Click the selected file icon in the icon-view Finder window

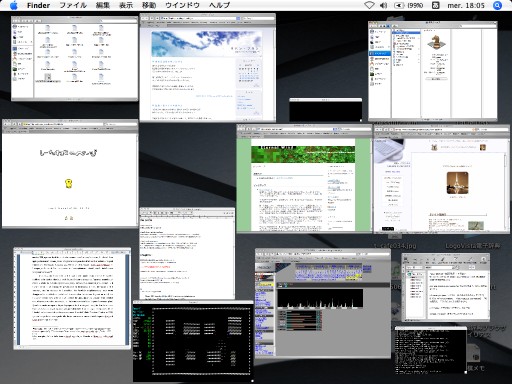pos(48,77)
